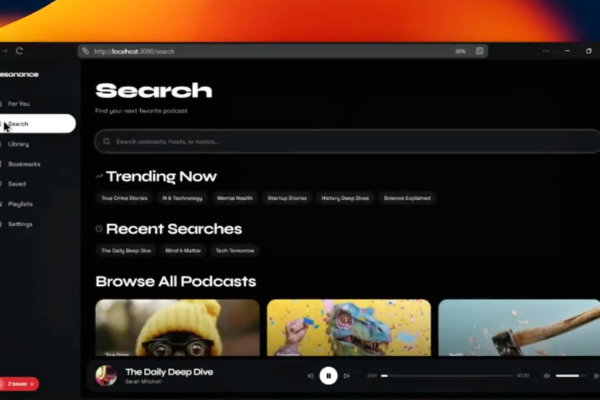Click the icon right of zoom percentage
600x400 pixels.
tap(481, 51)
